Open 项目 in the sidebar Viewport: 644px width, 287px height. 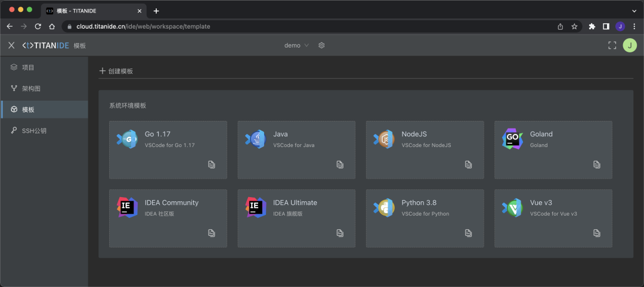(28, 67)
